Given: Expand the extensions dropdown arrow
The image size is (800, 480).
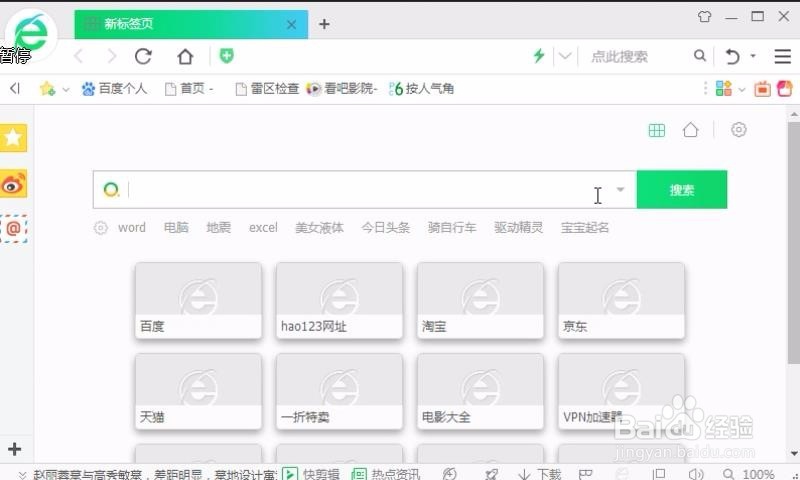Looking at the screenshot, I should pyautogui.click(x=742, y=90).
